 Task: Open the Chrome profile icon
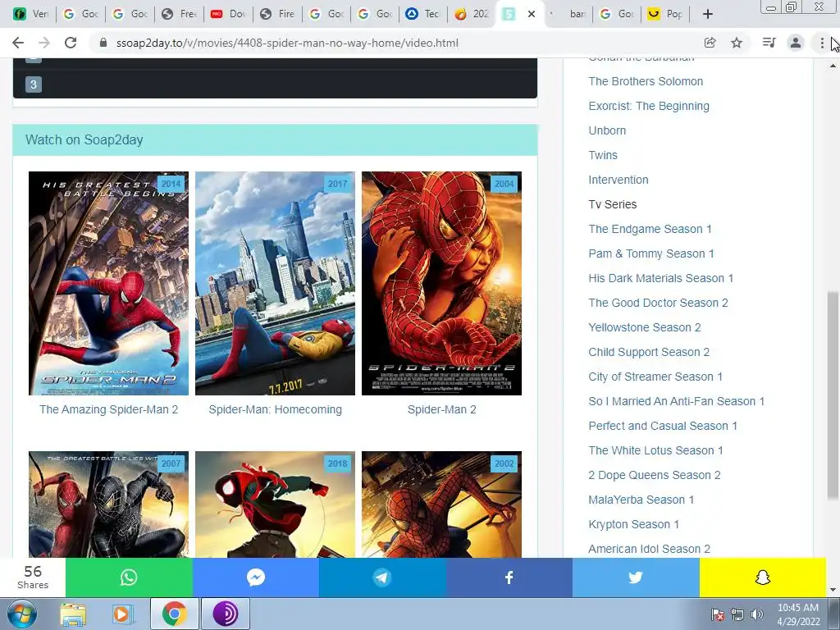tap(796, 43)
